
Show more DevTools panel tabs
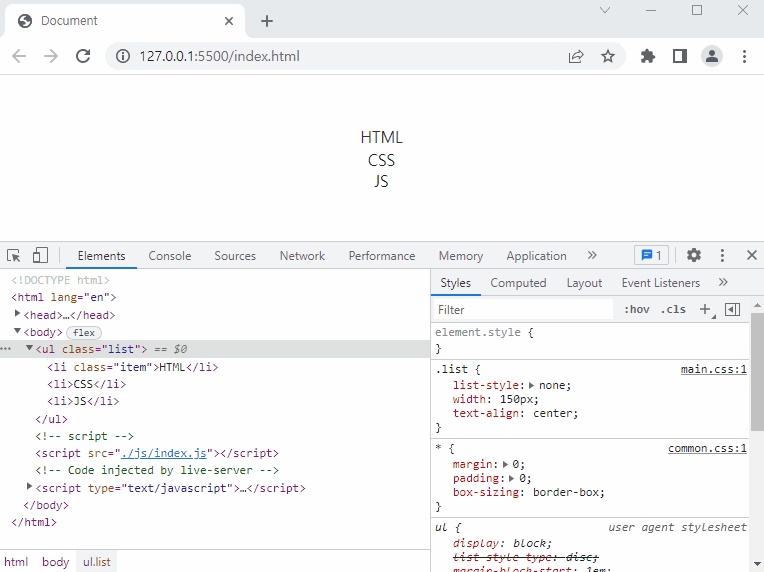(x=592, y=255)
